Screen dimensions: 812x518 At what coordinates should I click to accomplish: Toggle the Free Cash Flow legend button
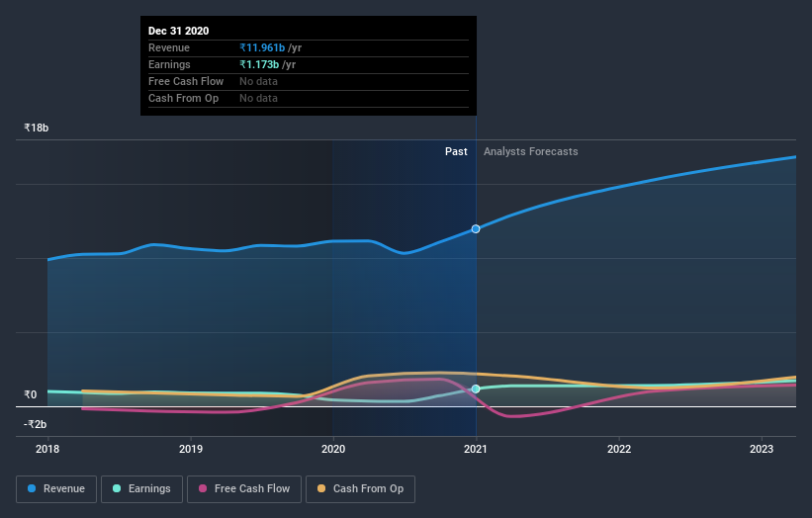click(x=244, y=489)
